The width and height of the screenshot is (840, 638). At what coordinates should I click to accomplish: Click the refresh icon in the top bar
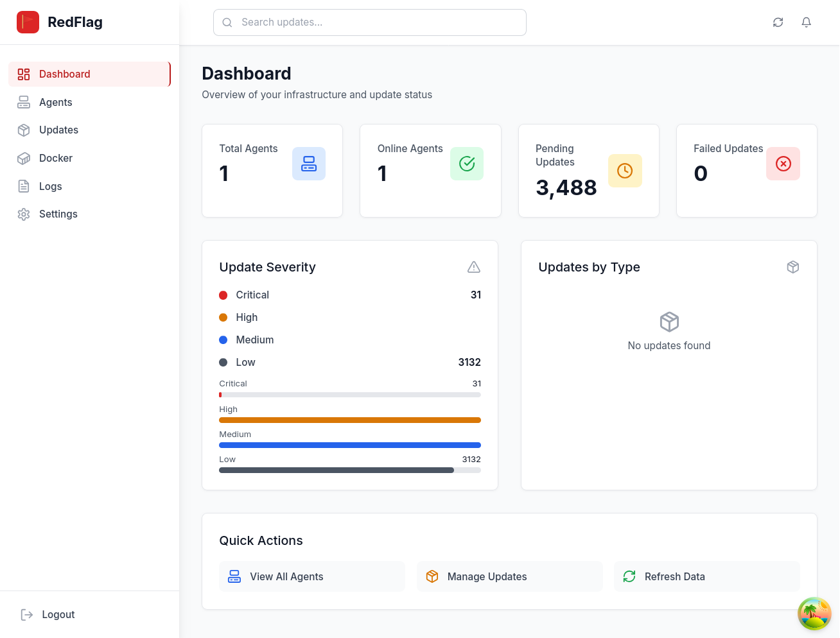778,22
